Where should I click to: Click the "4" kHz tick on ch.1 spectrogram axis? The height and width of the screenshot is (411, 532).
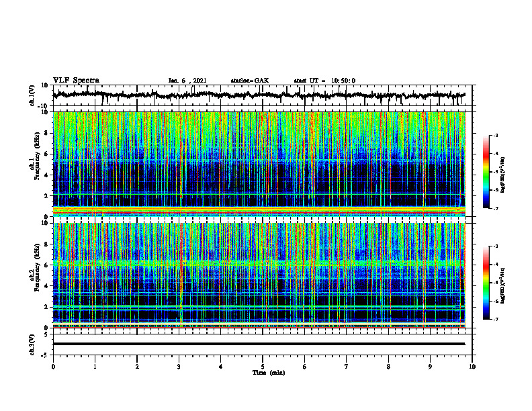pos(47,175)
